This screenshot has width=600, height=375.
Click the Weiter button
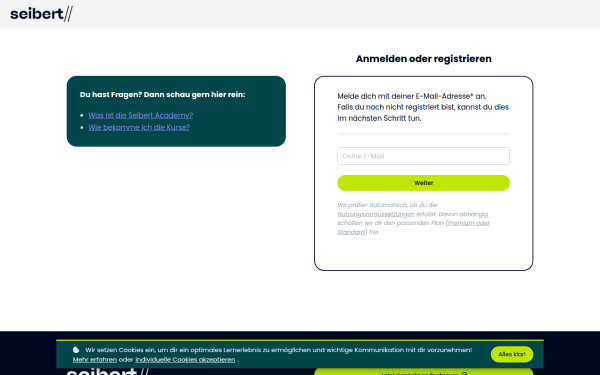(x=423, y=183)
